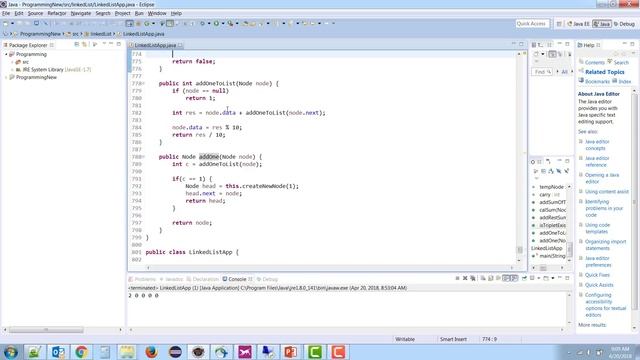The image size is (640, 360).
Task: Click the green Run button in toolbar
Action: (216, 24)
